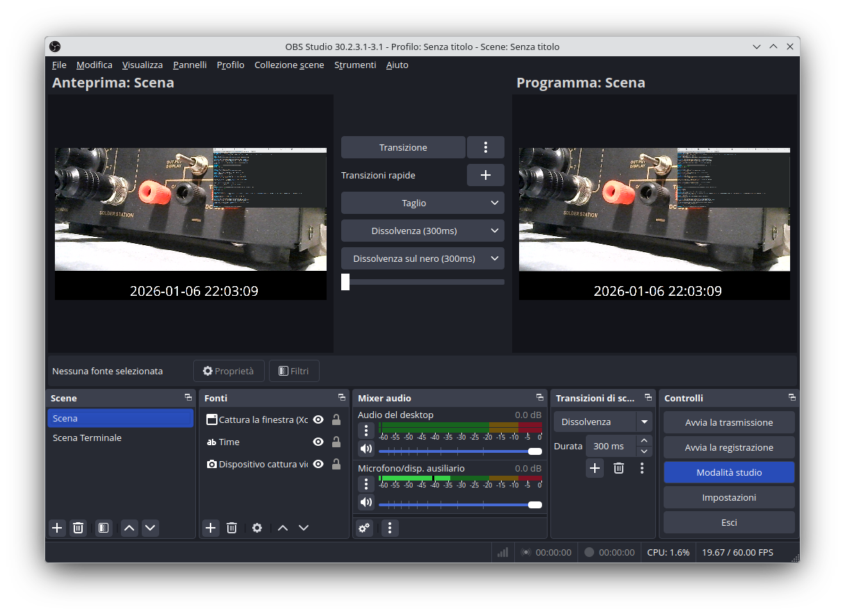Unlock the Dispositivo cattura video source
The image size is (845, 616).
pos(336,464)
